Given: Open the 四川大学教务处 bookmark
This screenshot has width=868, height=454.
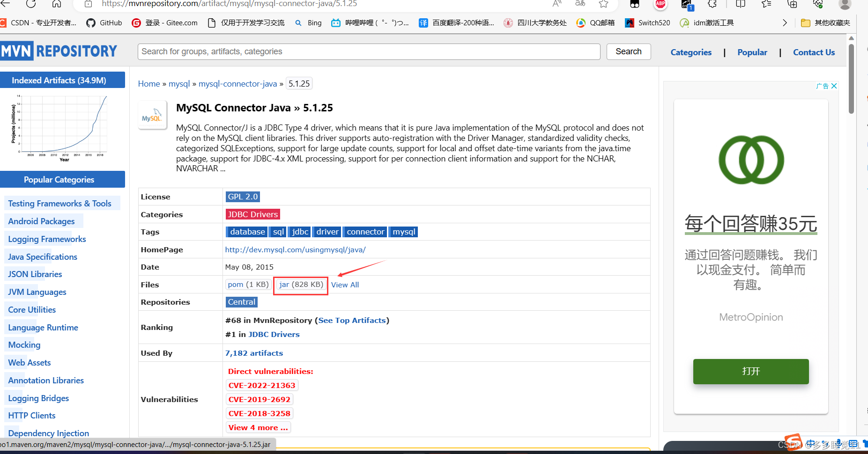Looking at the screenshot, I should click(535, 22).
